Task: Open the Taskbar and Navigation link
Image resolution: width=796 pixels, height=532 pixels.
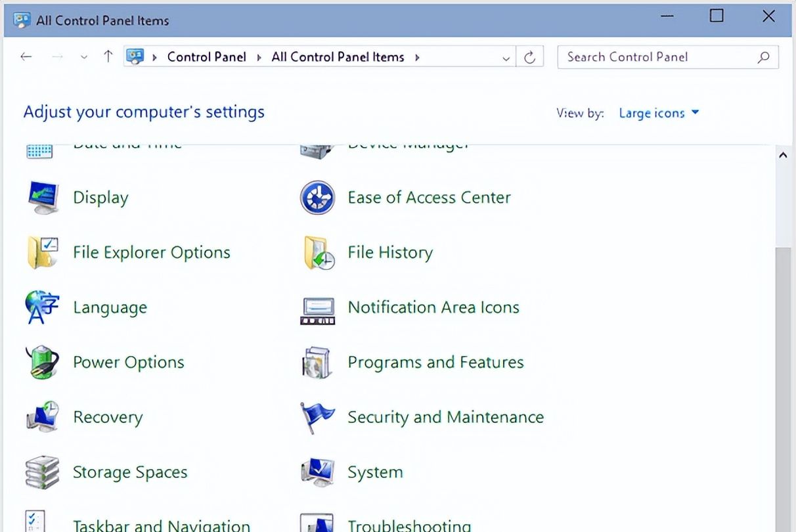Action: (x=162, y=525)
